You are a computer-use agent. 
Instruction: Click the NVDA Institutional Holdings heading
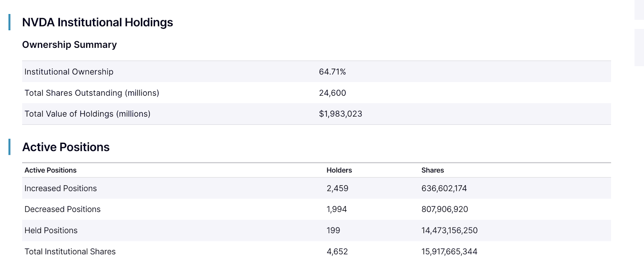[97, 23]
